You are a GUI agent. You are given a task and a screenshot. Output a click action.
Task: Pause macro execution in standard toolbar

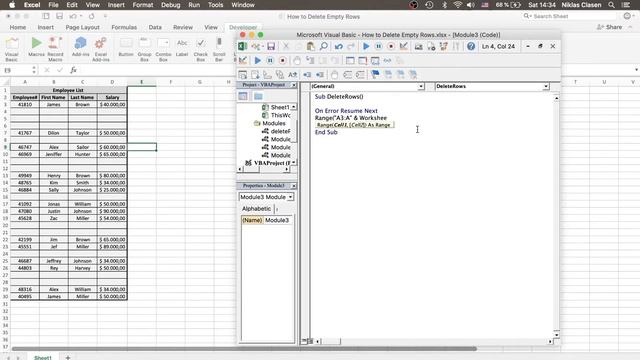point(378,47)
